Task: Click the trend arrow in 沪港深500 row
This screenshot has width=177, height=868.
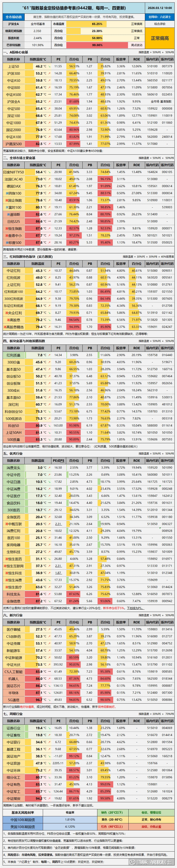Action: coord(49,144)
